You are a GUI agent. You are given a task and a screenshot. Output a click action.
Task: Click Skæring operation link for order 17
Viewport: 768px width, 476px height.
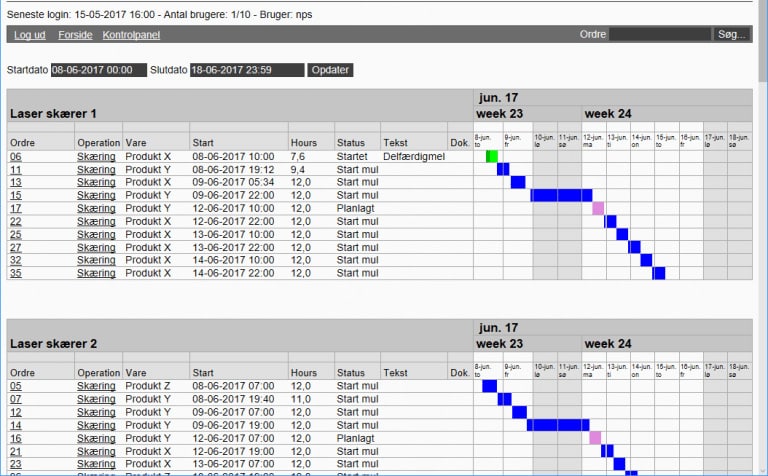[96, 209]
